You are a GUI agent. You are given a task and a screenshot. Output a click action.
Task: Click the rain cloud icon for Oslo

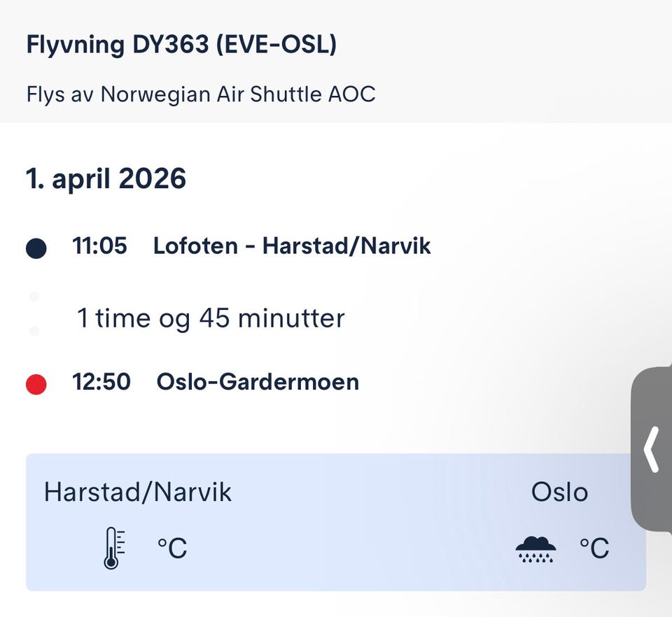tap(536, 548)
